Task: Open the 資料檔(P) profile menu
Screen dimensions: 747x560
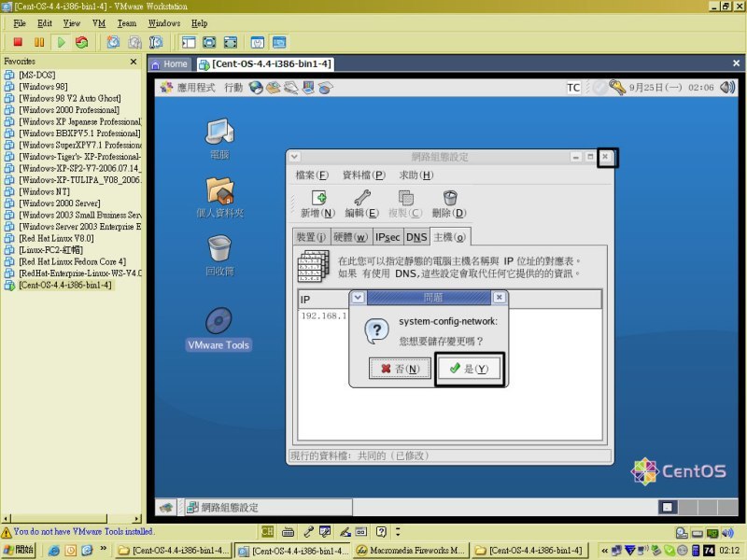Action: point(364,175)
